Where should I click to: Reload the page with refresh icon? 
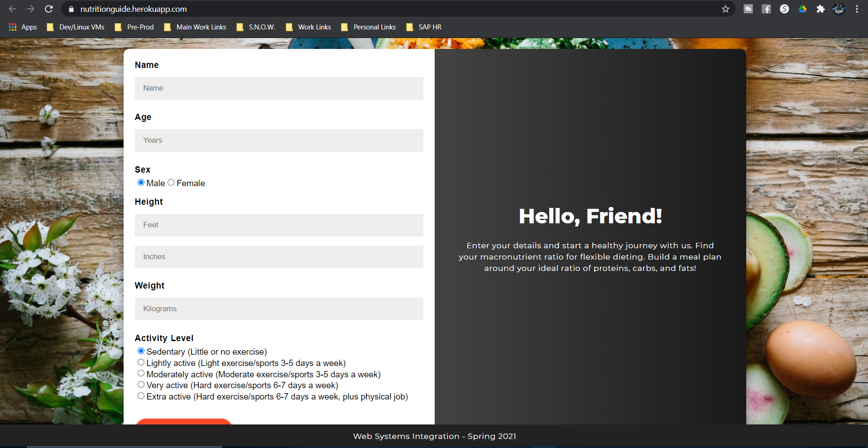pyautogui.click(x=49, y=9)
